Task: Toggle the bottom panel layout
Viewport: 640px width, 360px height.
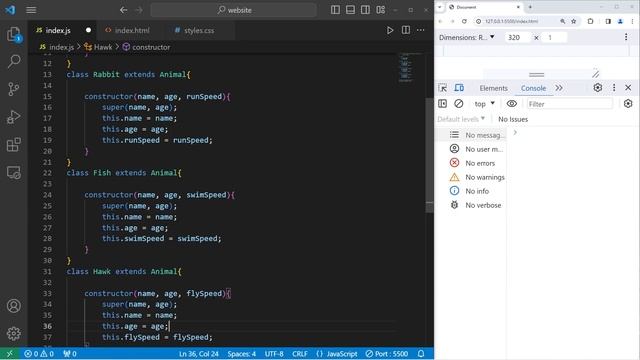Action: (350, 10)
